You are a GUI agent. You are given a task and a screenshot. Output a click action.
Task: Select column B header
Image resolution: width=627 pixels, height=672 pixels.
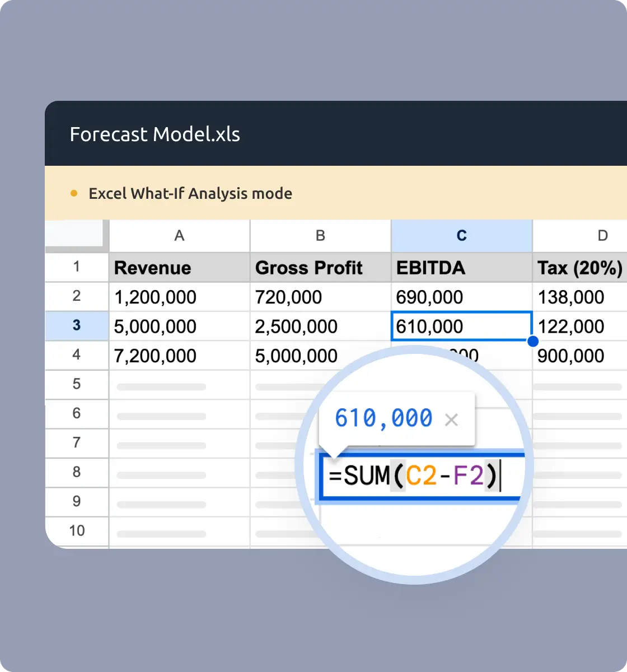pyautogui.click(x=320, y=236)
